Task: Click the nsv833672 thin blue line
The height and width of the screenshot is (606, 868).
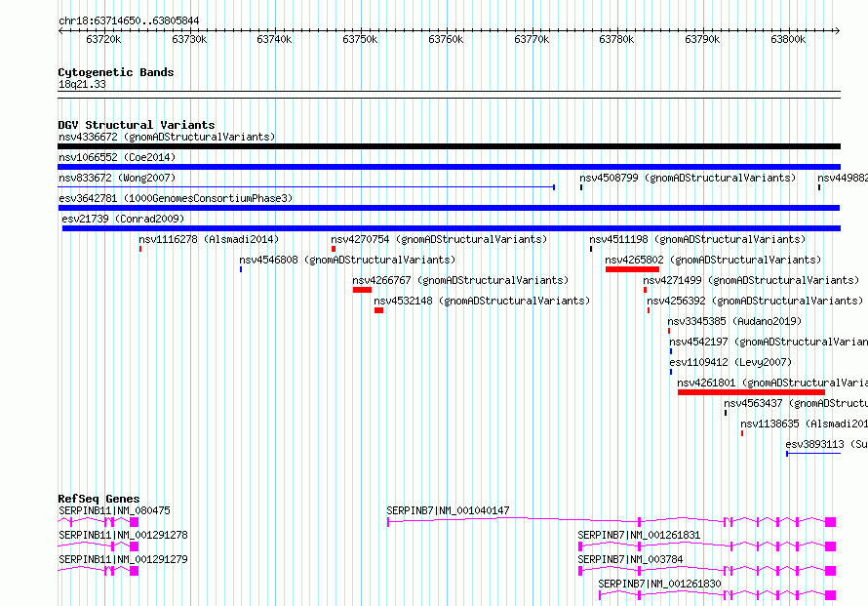Action: 306,187
